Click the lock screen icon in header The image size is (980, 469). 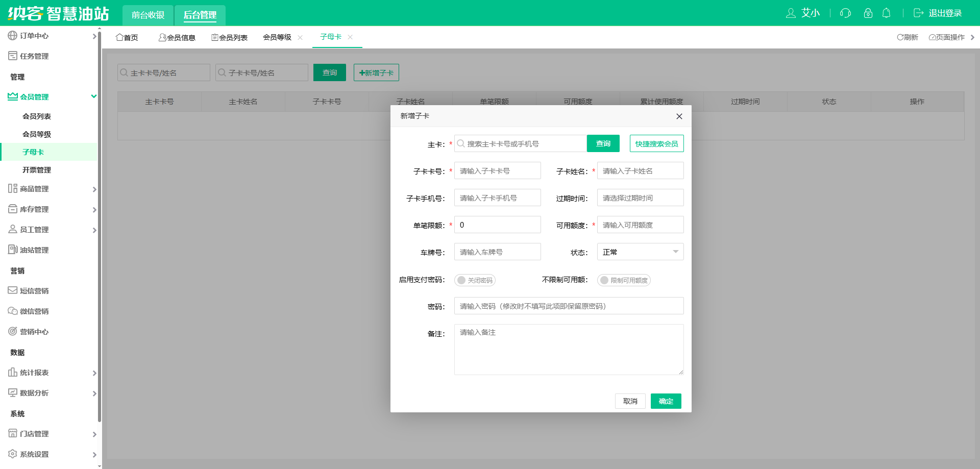coord(868,13)
